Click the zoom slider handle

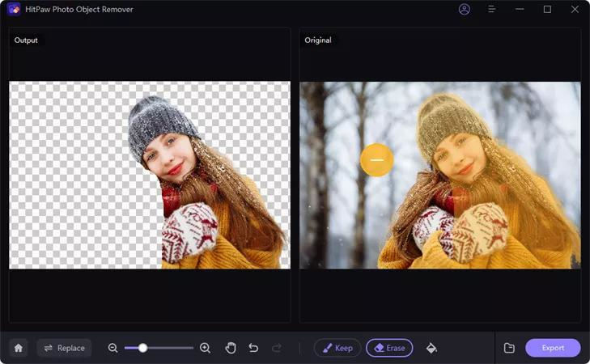142,348
